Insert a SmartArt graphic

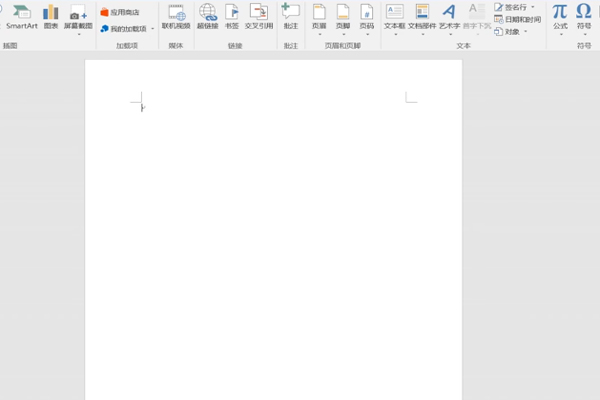coord(21,16)
